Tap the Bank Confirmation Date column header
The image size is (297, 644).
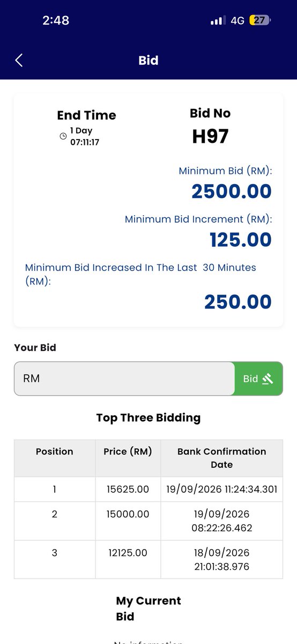(222, 458)
